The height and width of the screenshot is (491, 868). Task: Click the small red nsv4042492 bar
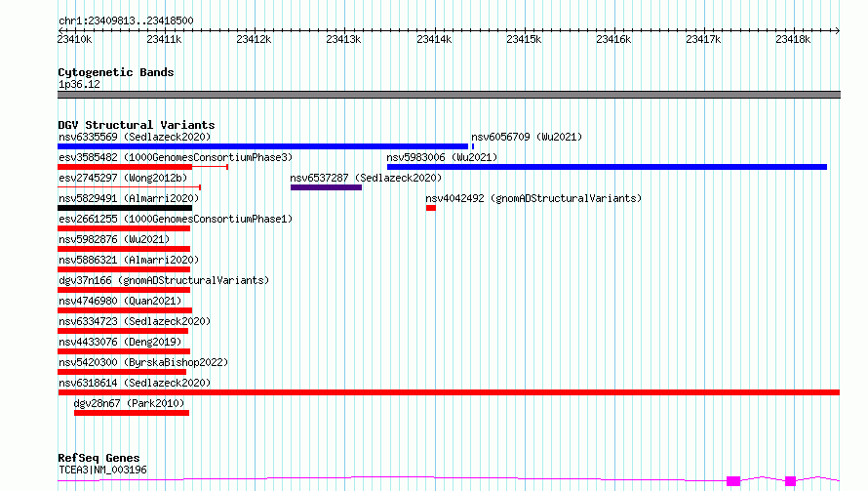pos(431,208)
